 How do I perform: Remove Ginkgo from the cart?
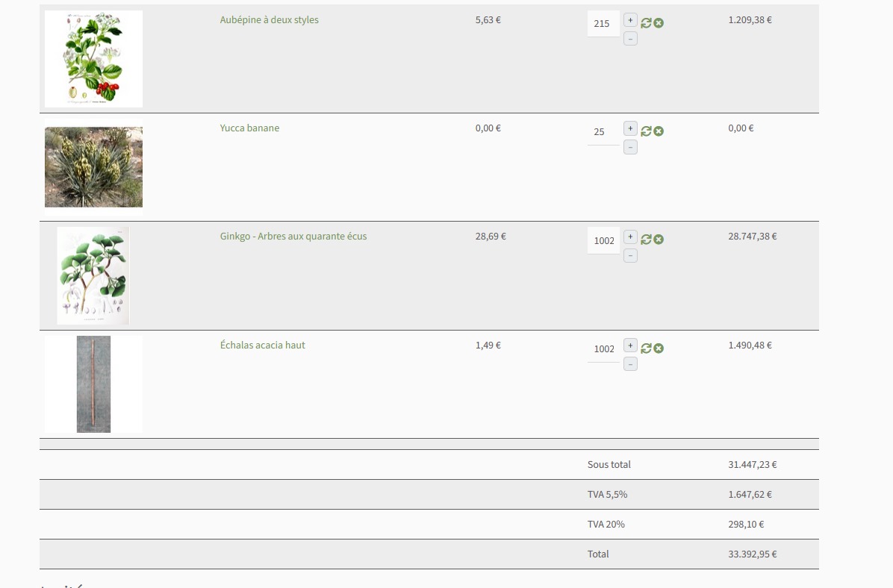pyautogui.click(x=659, y=240)
